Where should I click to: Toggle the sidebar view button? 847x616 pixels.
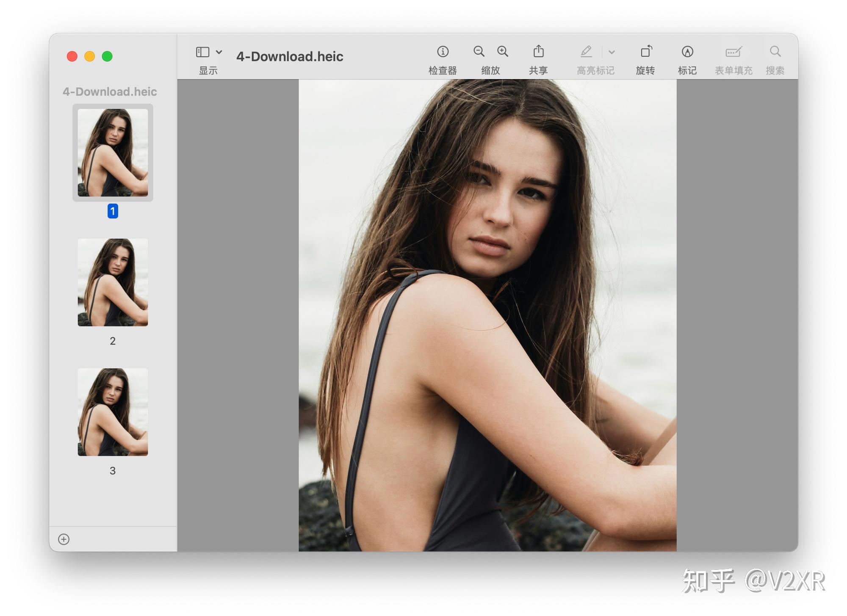[x=202, y=52]
